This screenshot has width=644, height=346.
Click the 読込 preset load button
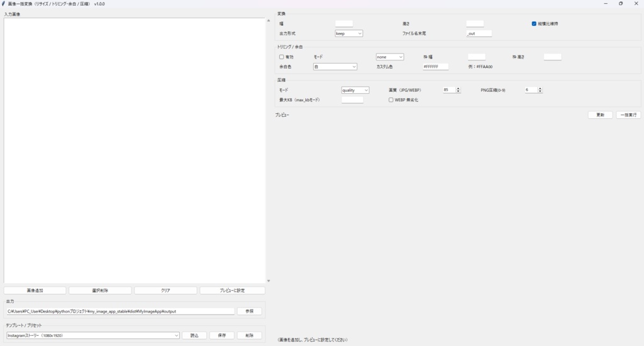coord(194,335)
